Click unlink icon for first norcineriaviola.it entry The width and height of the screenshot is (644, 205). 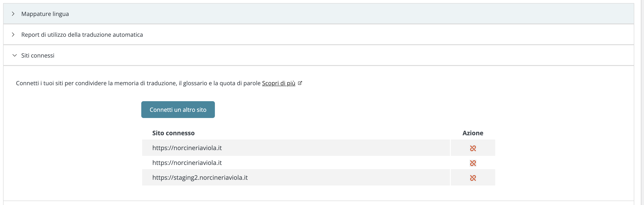473,148
